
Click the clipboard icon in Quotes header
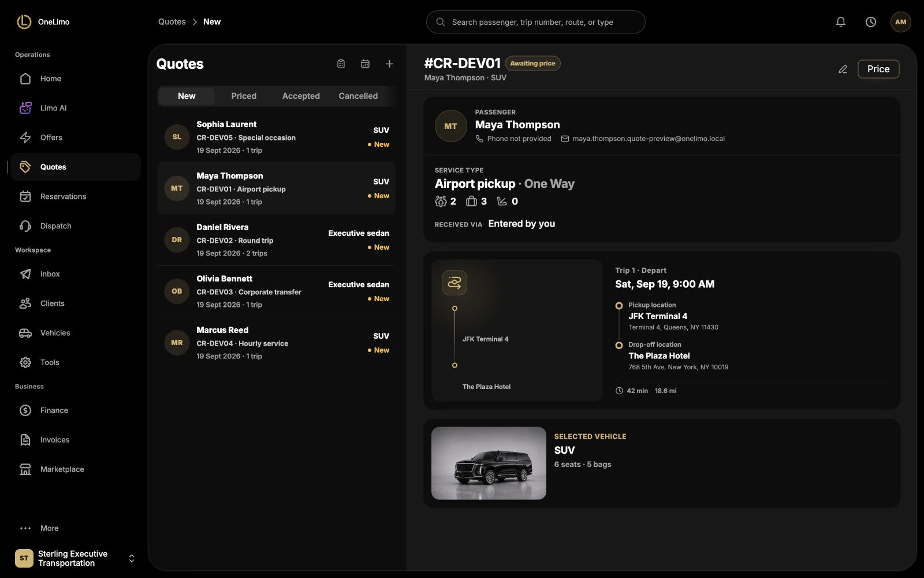[x=341, y=64]
